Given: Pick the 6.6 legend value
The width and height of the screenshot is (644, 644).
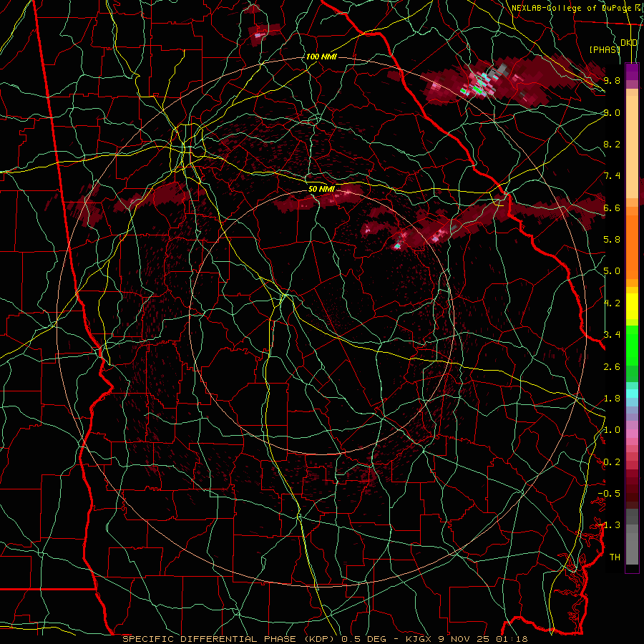Looking at the screenshot, I should coord(612,208).
